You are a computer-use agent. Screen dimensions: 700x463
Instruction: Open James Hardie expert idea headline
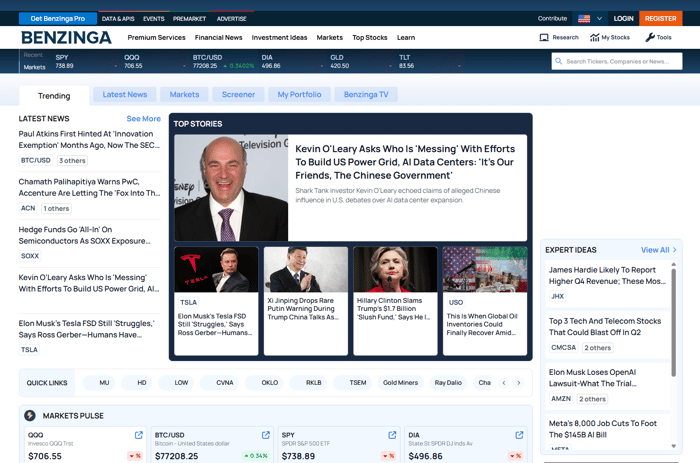point(607,275)
